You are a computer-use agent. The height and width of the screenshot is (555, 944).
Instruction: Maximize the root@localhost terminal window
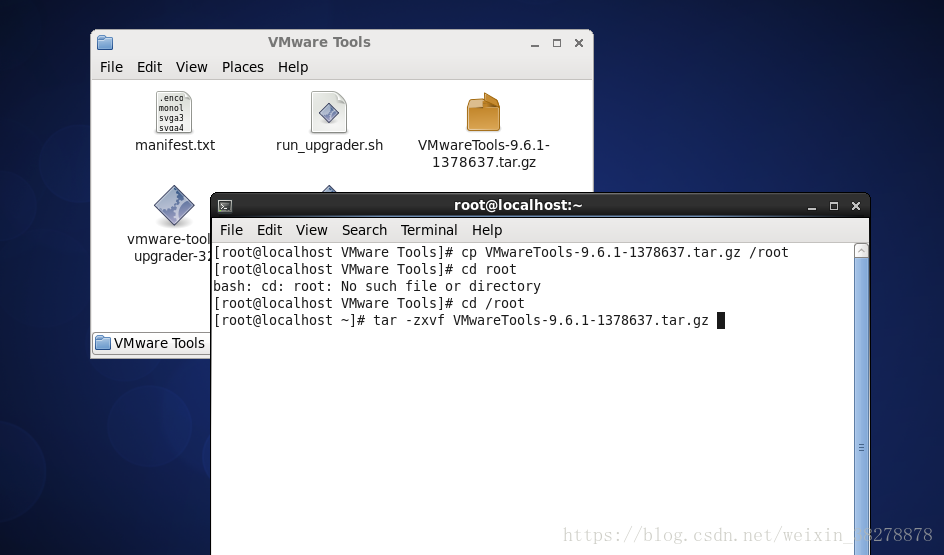tap(834, 206)
